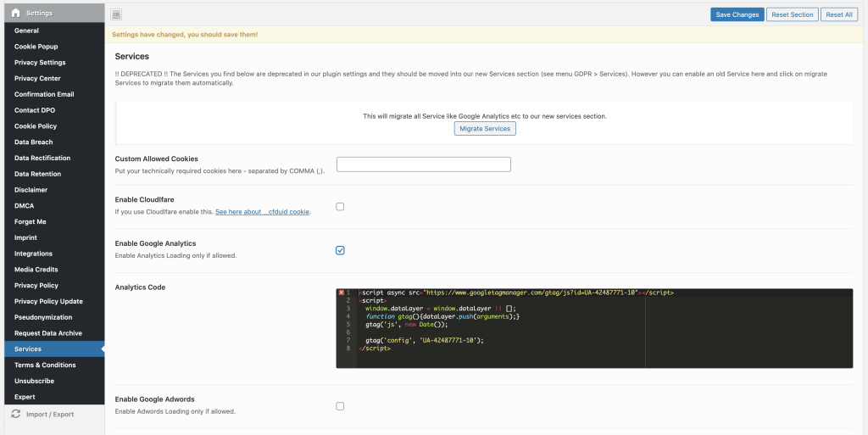Screen dimensions: 868x435
Task: Open the 'See here about __cfduid cookie' link
Action: click(262, 212)
